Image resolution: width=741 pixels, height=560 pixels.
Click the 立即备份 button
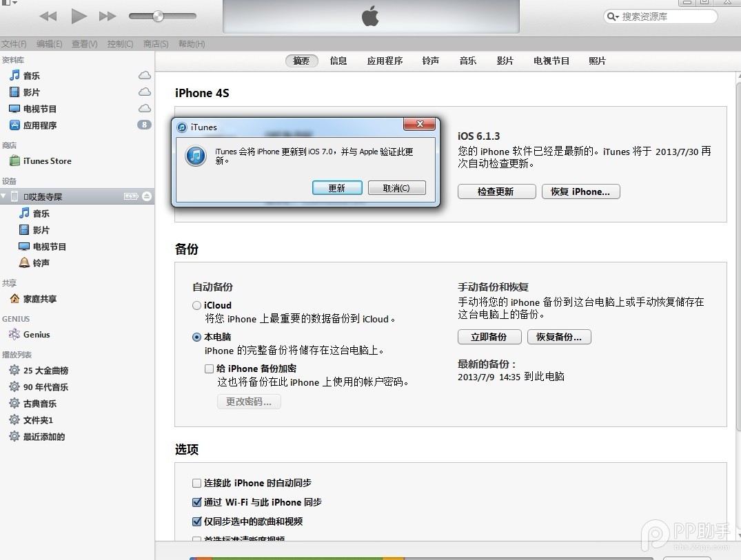coord(489,337)
